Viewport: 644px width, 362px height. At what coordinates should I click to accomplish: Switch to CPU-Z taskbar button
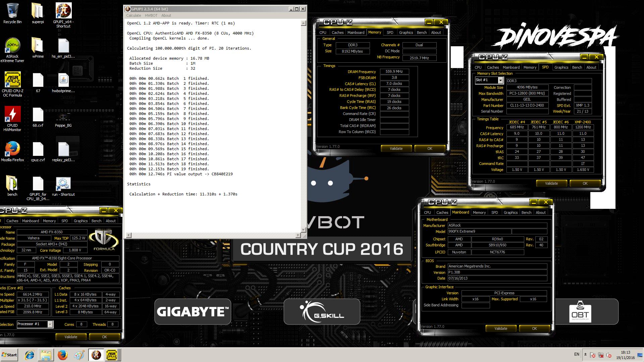tap(112, 355)
